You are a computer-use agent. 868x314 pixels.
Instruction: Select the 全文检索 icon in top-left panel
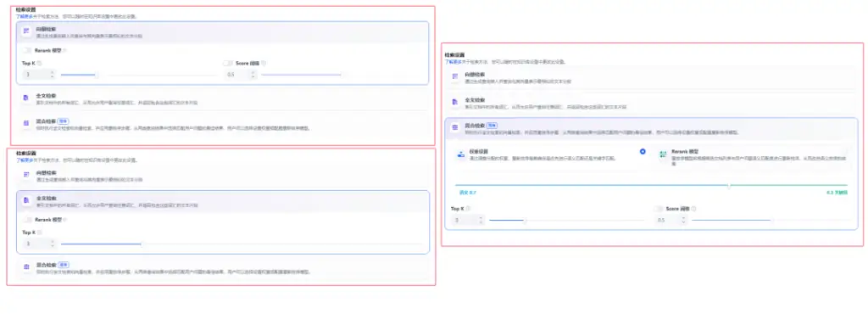click(x=26, y=98)
